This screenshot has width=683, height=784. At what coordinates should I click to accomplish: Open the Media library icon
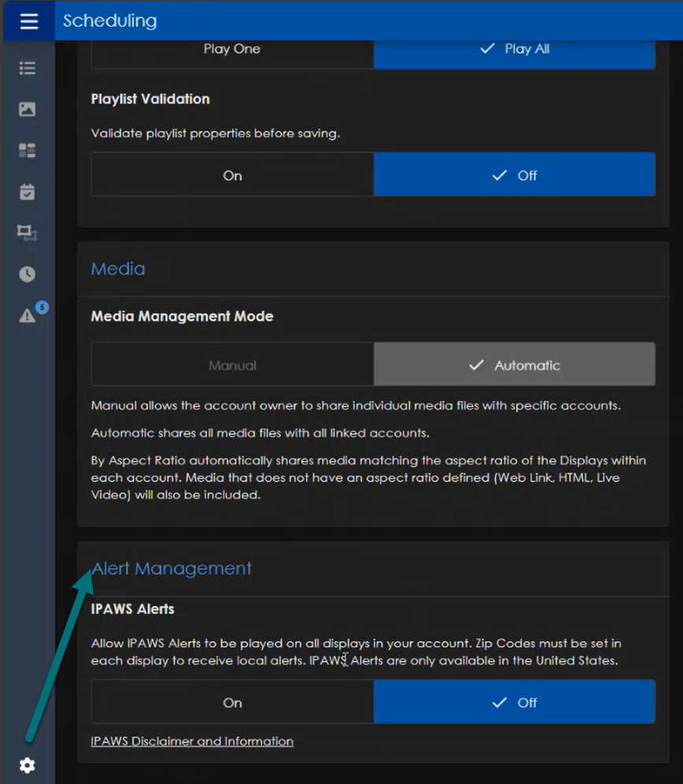pos(27,110)
